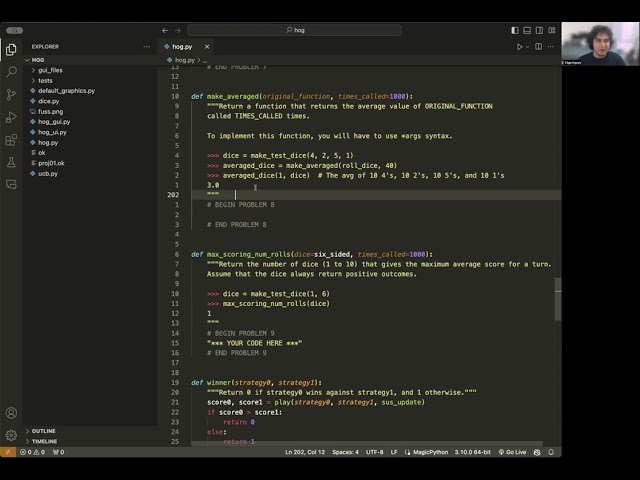Toggle secondary side bar layout icon
The width and height of the screenshot is (640, 480).
tap(539, 30)
